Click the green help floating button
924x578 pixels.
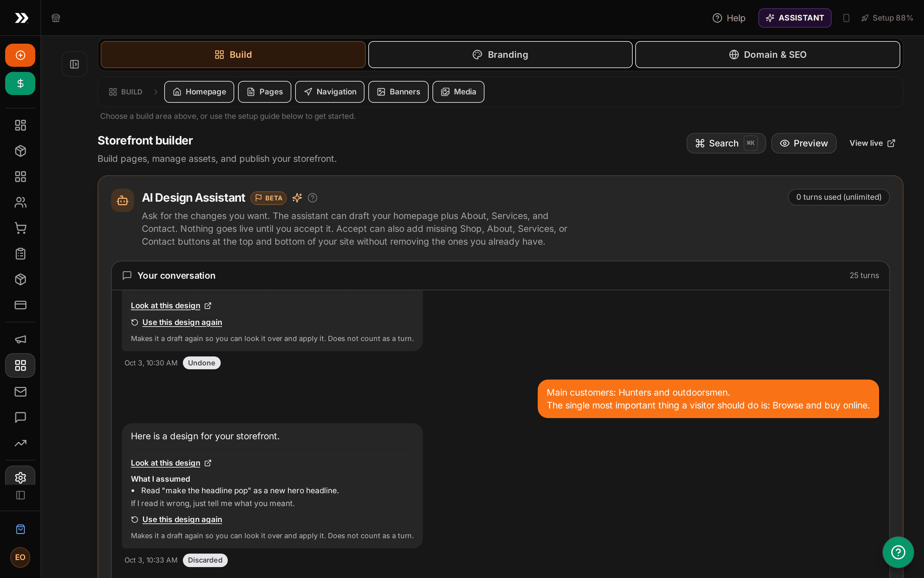coord(898,552)
